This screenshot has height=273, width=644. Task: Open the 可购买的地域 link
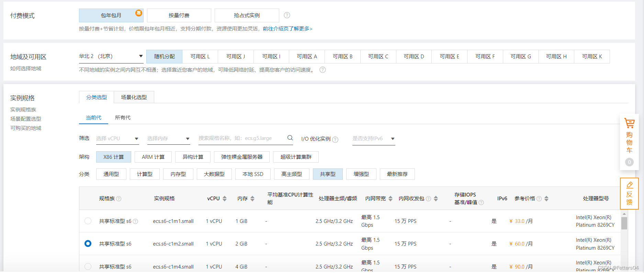[26, 128]
